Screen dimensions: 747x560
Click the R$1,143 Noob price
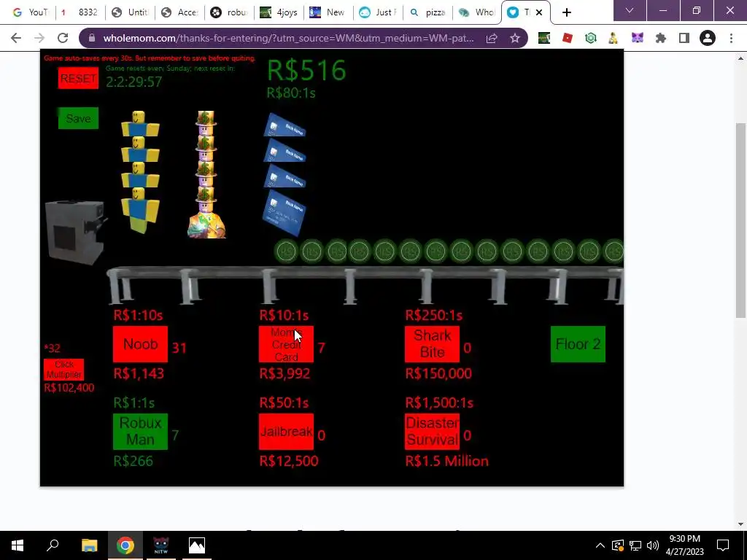(x=139, y=373)
